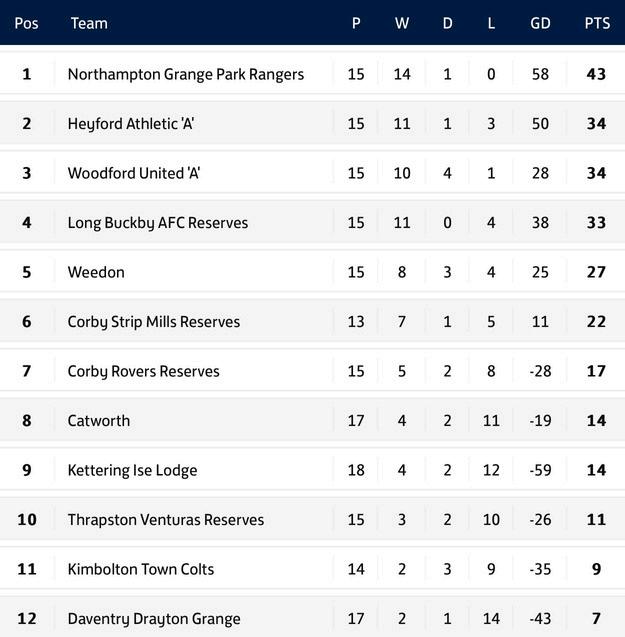Click the PTS column header

[597, 23]
